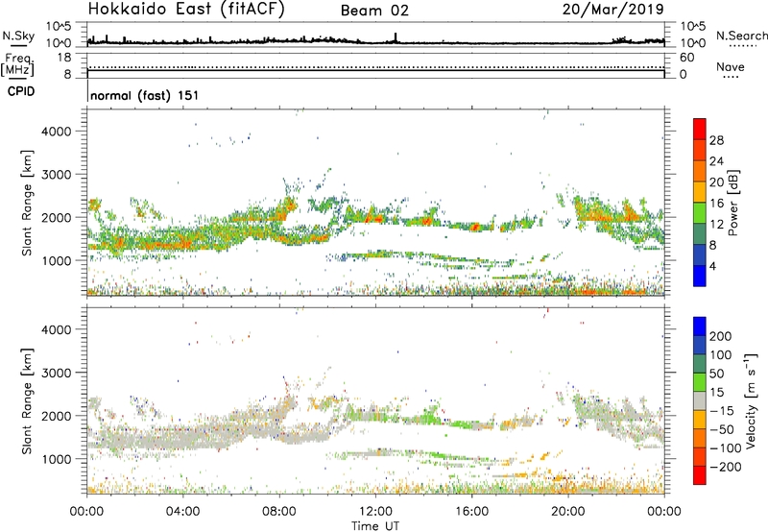Click the "3000" range tick in the velocity panel
768x532 pixels.
[x=57, y=373]
